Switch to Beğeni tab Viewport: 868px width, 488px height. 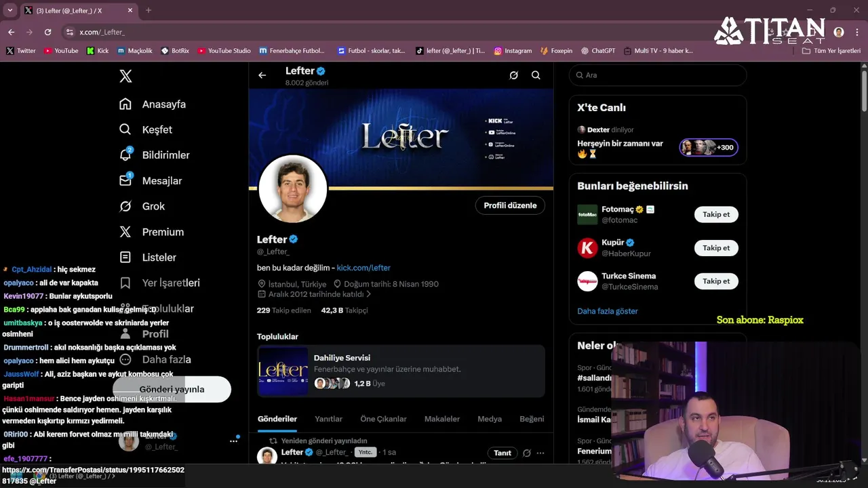(532, 419)
